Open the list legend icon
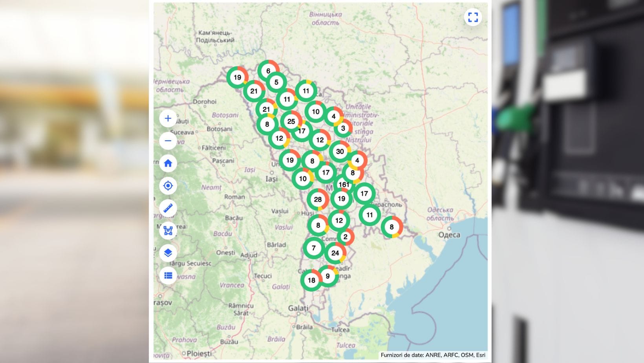Viewport: 644px width, 363px height. 168,275
